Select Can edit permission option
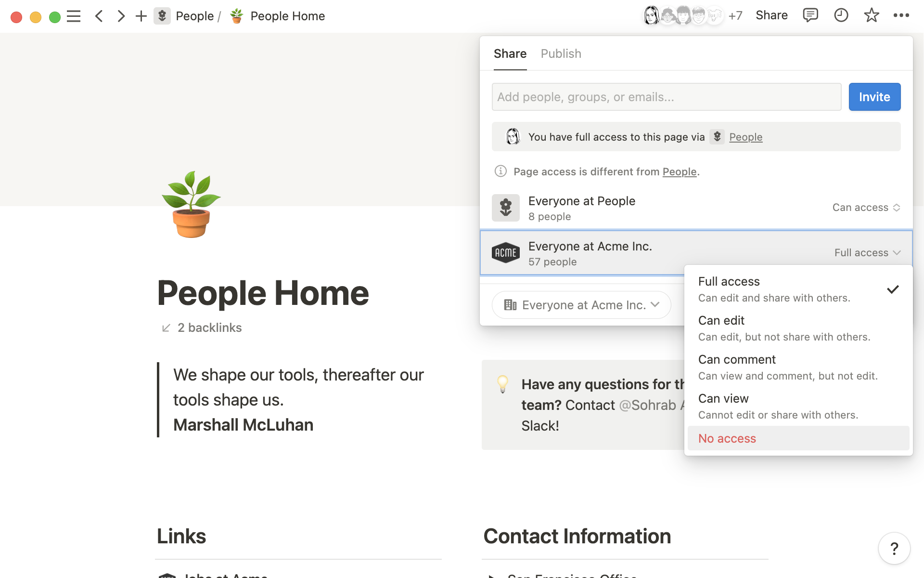The image size is (924, 578). tap(721, 320)
